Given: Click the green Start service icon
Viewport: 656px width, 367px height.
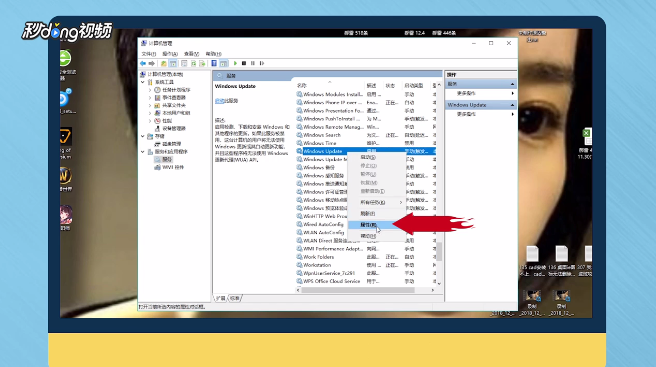Looking at the screenshot, I should tap(235, 63).
